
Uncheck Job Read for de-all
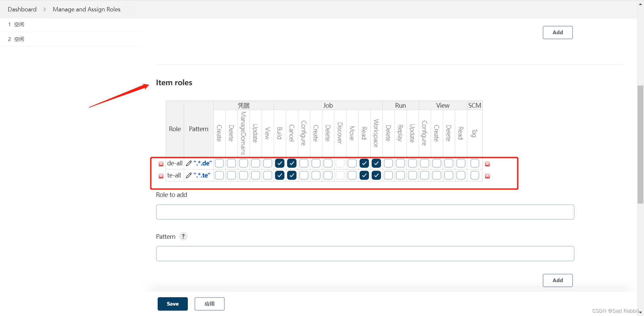click(364, 163)
